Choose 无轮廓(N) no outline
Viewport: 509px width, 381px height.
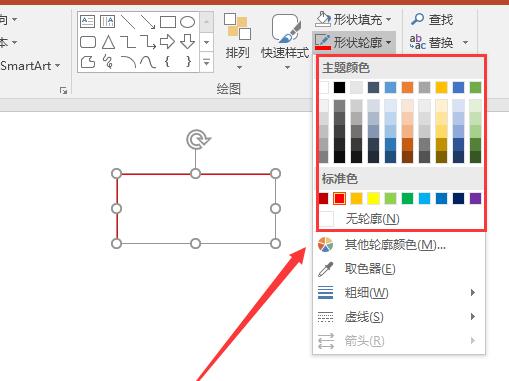click(x=401, y=219)
